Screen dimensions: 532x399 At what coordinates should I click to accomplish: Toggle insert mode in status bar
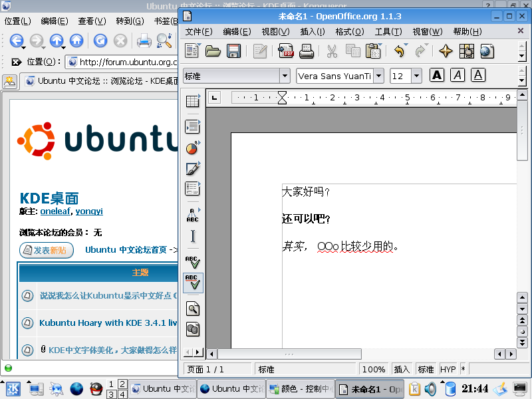tap(402, 369)
